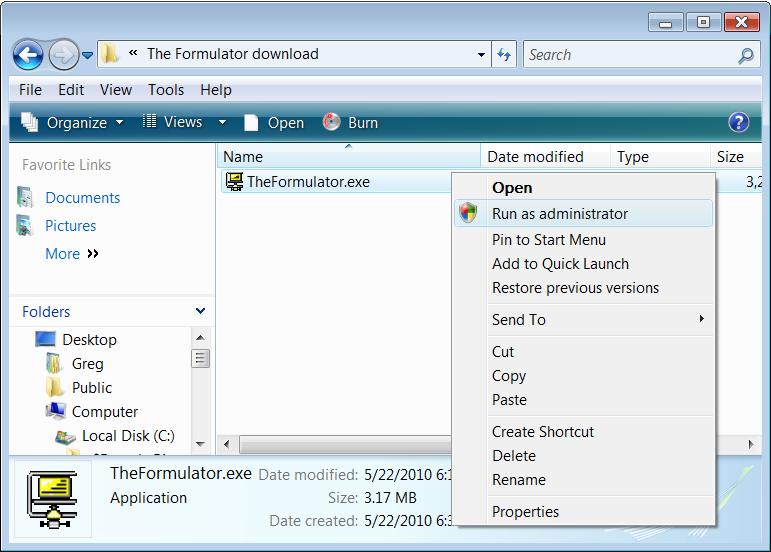Click the Pictures icon in Favorite Links

pos(25,226)
